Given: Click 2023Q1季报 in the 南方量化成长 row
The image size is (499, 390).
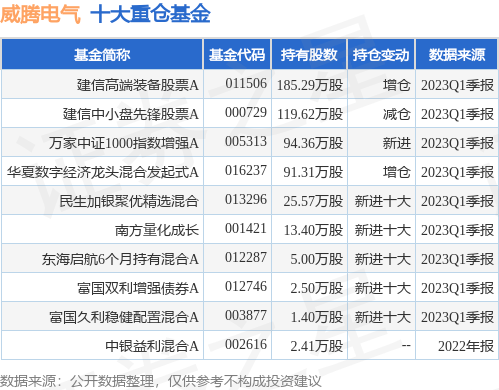Looking at the screenshot, I should pyautogui.click(x=457, y=230).
